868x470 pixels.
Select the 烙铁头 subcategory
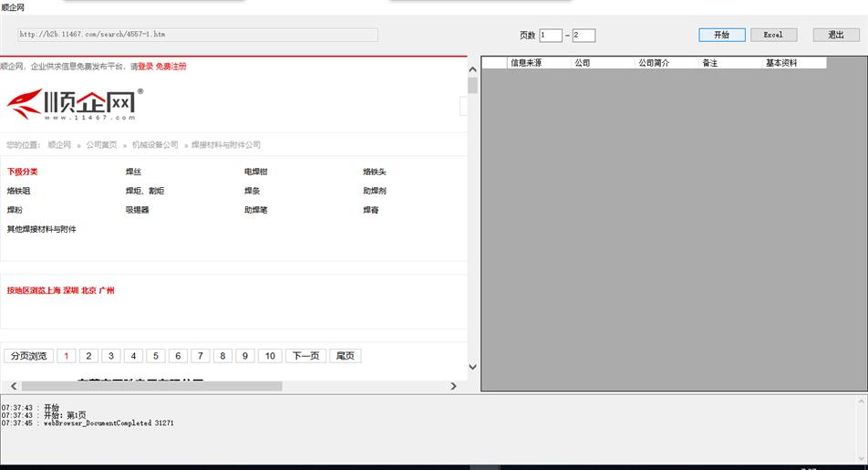click(375, 172)
